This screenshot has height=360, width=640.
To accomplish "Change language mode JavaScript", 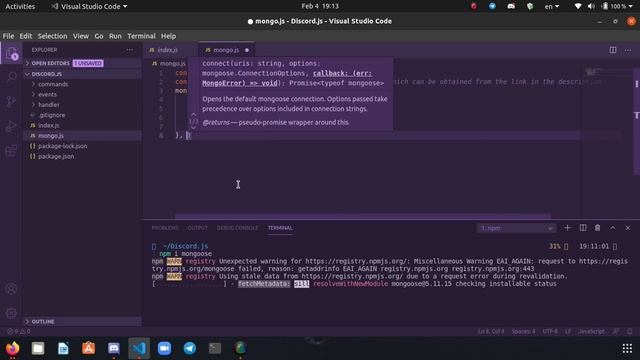I will pos(591,331).
